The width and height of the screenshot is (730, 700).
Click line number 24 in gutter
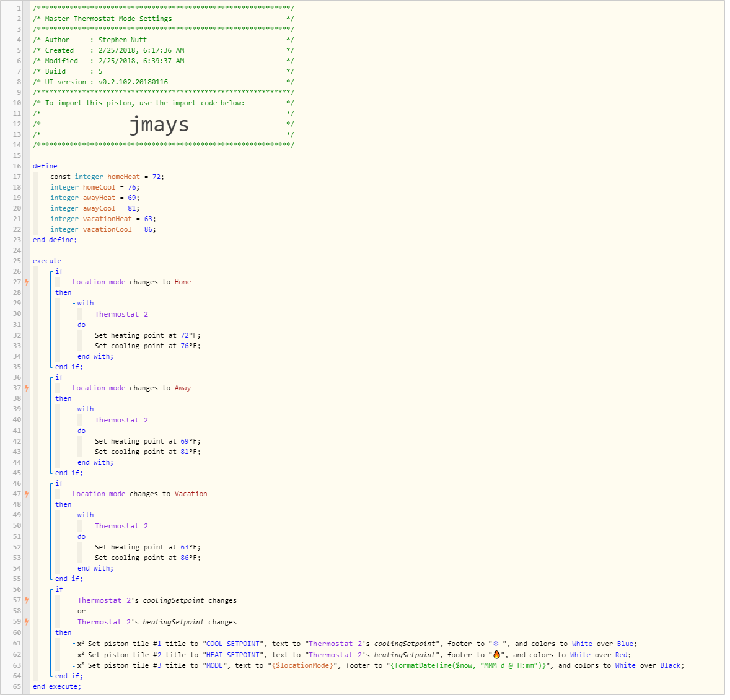[x=17, y=250]
